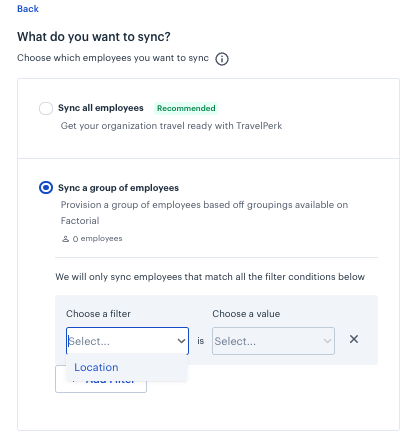Click the Sync all employees label
This screenshot has height=445, width=412.
(101, 108)
